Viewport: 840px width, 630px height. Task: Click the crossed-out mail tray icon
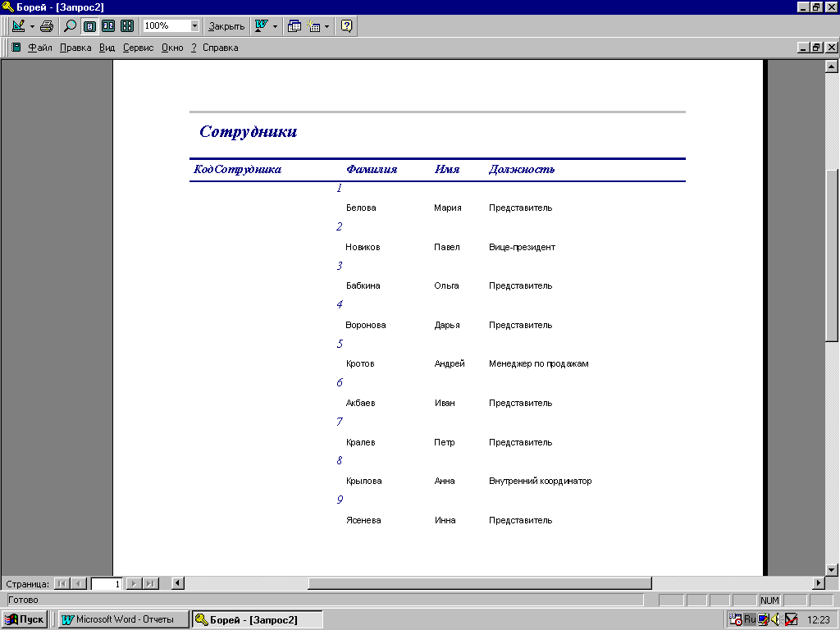[791, 619]
